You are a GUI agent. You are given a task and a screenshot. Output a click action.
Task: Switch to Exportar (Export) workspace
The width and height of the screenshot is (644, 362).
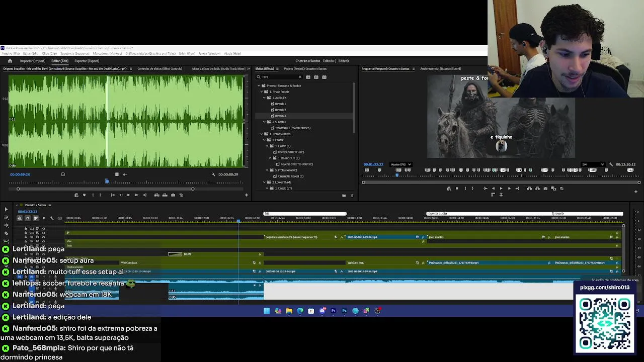point(87,61)
